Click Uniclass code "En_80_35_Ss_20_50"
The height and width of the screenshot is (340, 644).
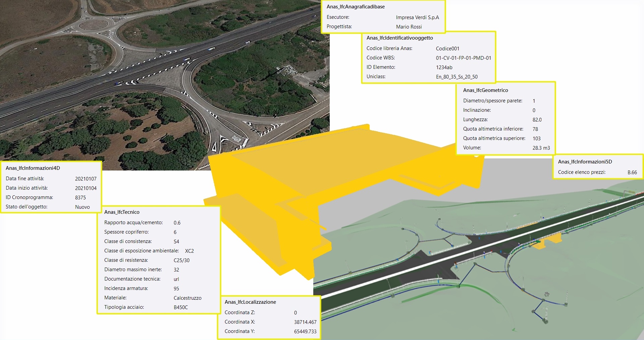coord(457,77)
